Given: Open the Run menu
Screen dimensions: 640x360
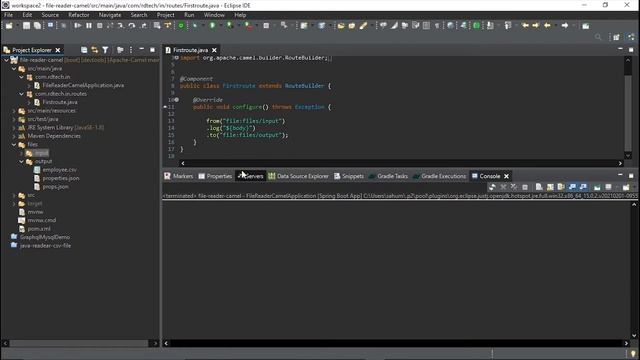Looking at the screenshot, I should pos(189,15).
